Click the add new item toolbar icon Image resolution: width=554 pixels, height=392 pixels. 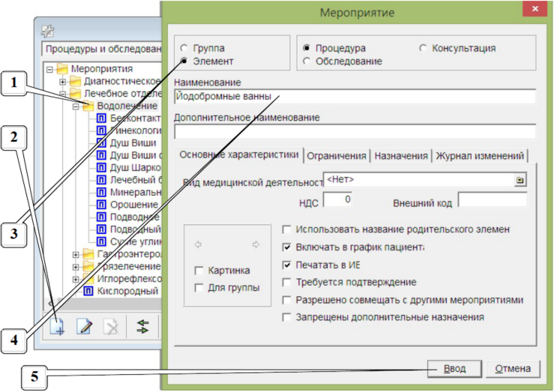pyautogui.click(x=58, y=326)
